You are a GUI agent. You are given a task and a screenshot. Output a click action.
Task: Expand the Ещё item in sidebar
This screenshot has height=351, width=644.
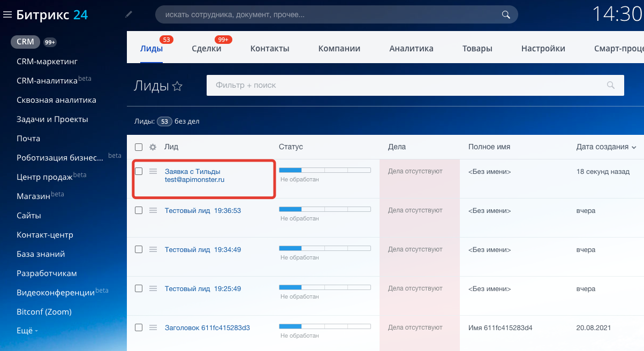(27, 331)
